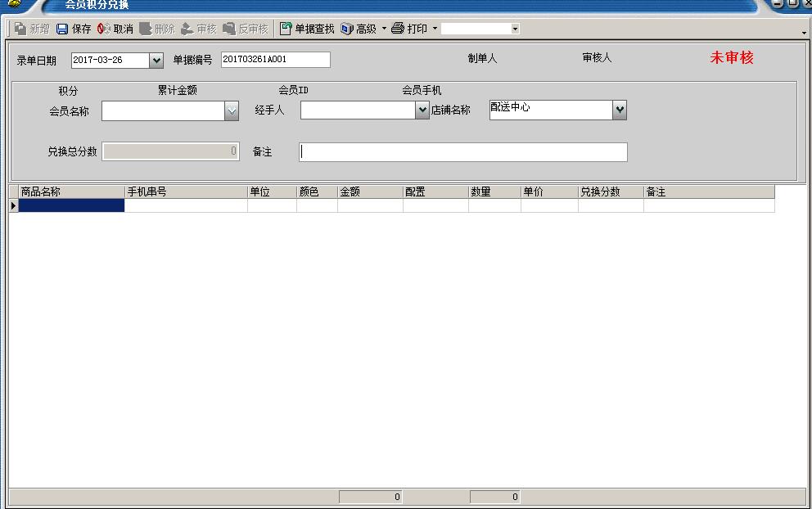This screenshot has height=509, width=812.
Task: Click the first row 手机串号 cell
Action: (x=187, y=205)
